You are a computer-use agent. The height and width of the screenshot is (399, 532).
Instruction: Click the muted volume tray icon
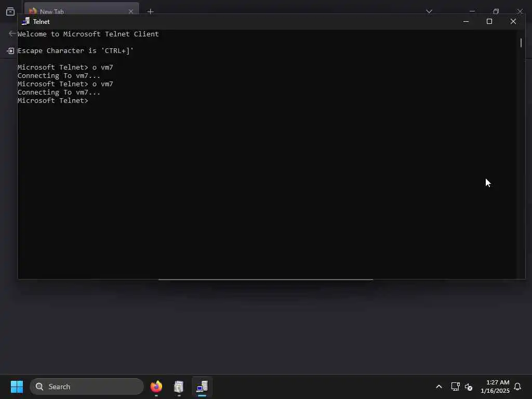click(469, 387)
